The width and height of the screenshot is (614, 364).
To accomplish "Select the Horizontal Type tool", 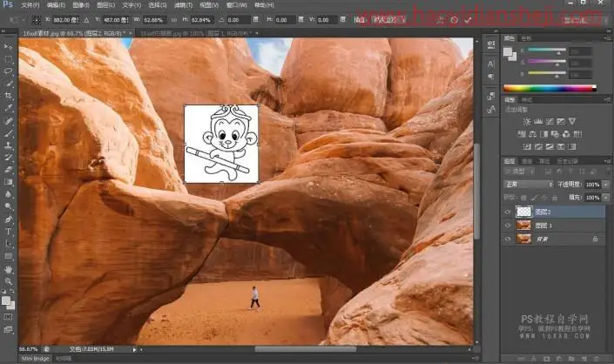I will [x=8, y=232].
